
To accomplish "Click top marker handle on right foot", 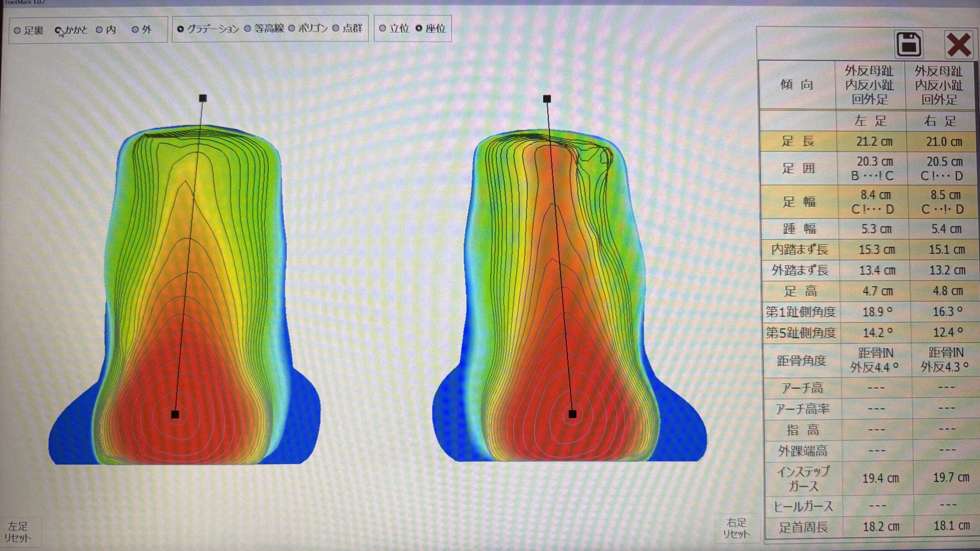I will [547, 99].
